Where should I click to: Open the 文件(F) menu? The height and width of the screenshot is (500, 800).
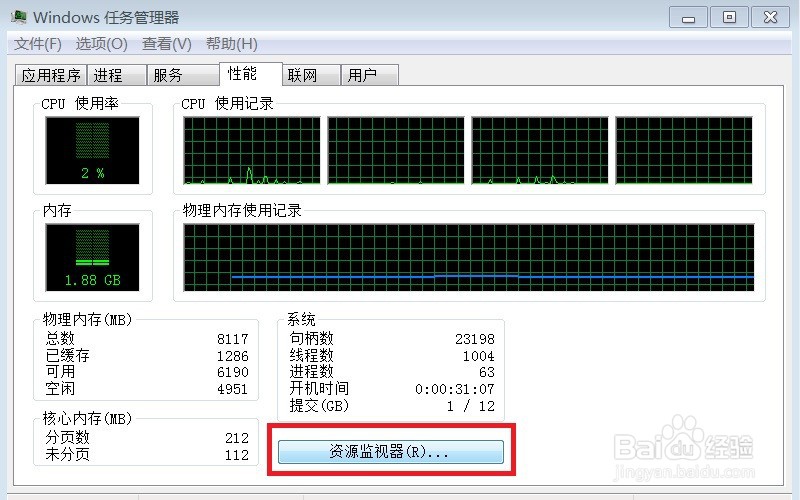(x=37, y=44)
